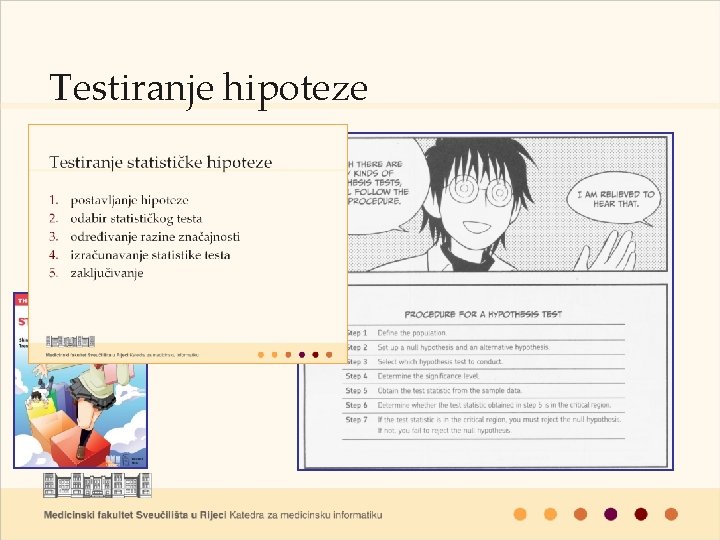This screenshot has width=720, height=540.
Task: Click "Select which hypothesis test to conduct" row
Action: (x=485, y=362)
